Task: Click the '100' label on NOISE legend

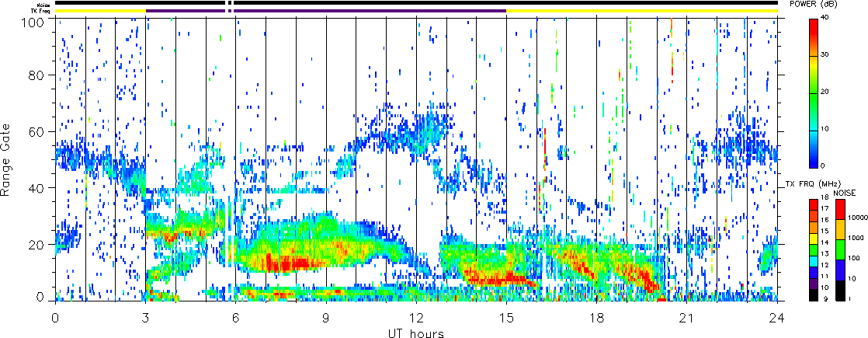Action: (x=853, y=259)
